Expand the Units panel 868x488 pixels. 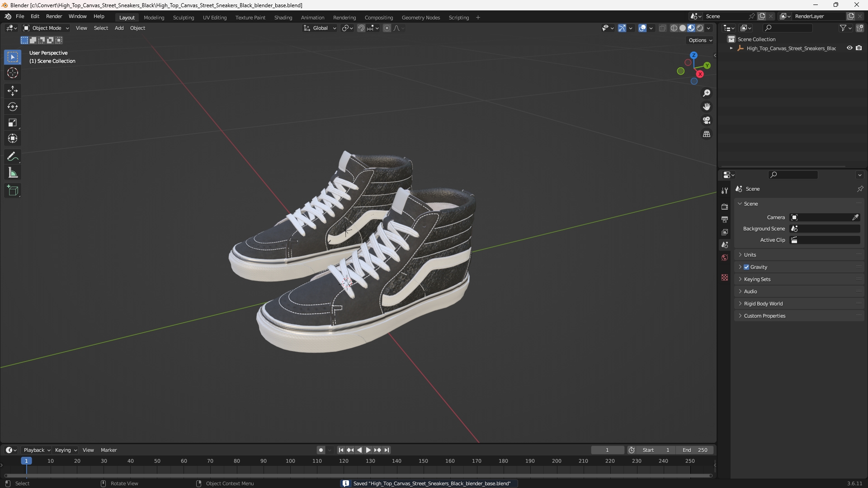point(799,255)
